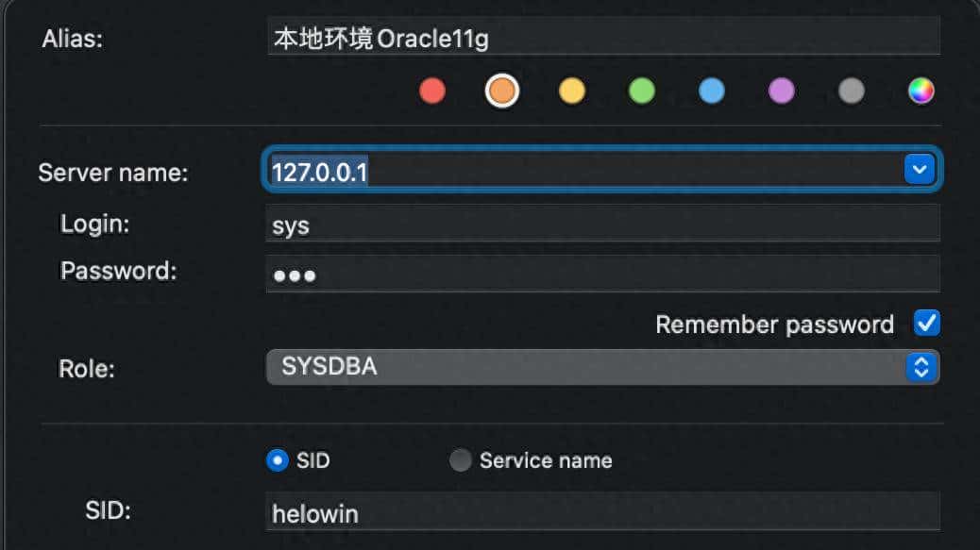This screenshot has height=550, width=980.
Task: Click the Password entry field
Action: point(604,274)
